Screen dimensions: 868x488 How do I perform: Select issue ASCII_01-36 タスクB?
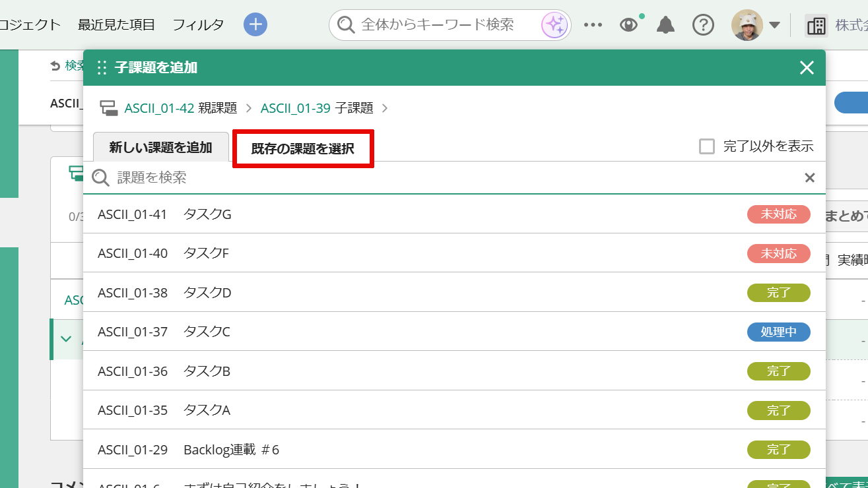454,371
